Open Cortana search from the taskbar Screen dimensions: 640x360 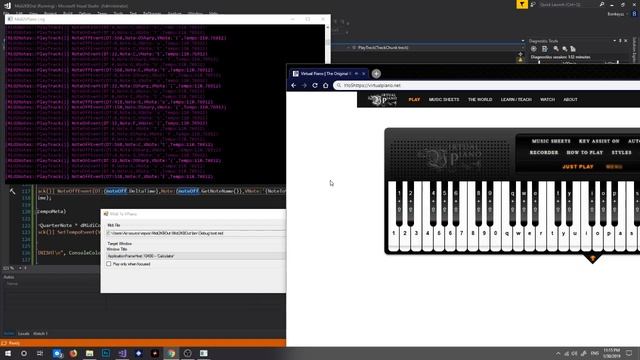(24, 353)
